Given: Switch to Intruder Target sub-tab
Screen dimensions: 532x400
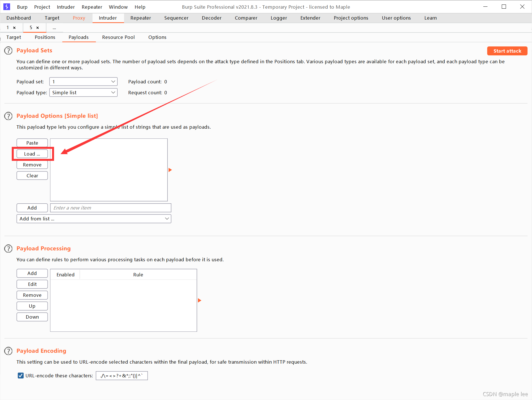Looking at the screenshot, I should (14, 37).
